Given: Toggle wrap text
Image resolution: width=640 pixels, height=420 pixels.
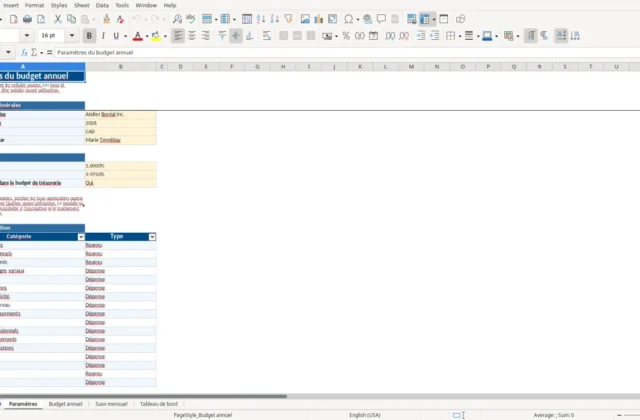Looking at the screenshot, I should (x=267, y=36).
